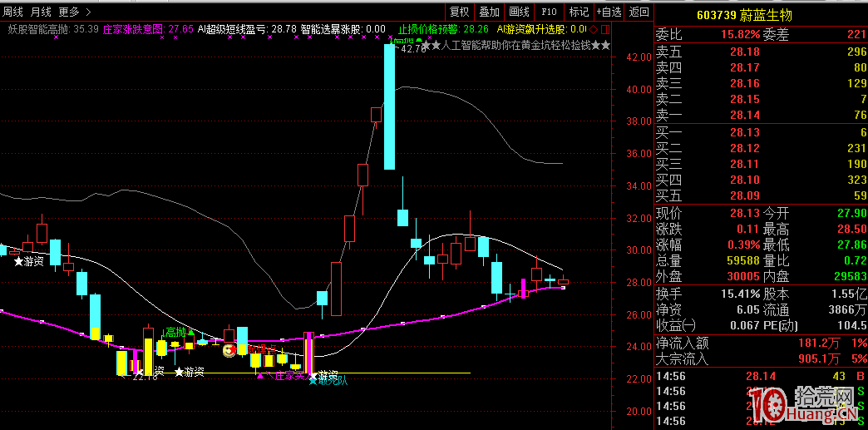
Task: Select the 买五 28.09 order row
Action: [761, 195]
